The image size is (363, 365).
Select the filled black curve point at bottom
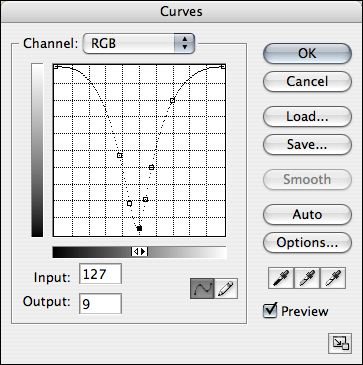click(139, 228)
